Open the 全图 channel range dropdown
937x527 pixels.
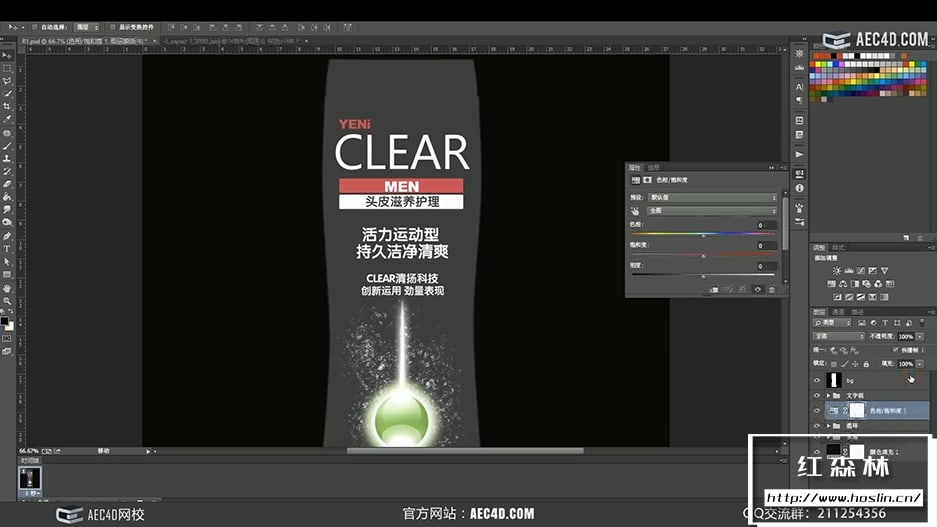pos(712,211)
